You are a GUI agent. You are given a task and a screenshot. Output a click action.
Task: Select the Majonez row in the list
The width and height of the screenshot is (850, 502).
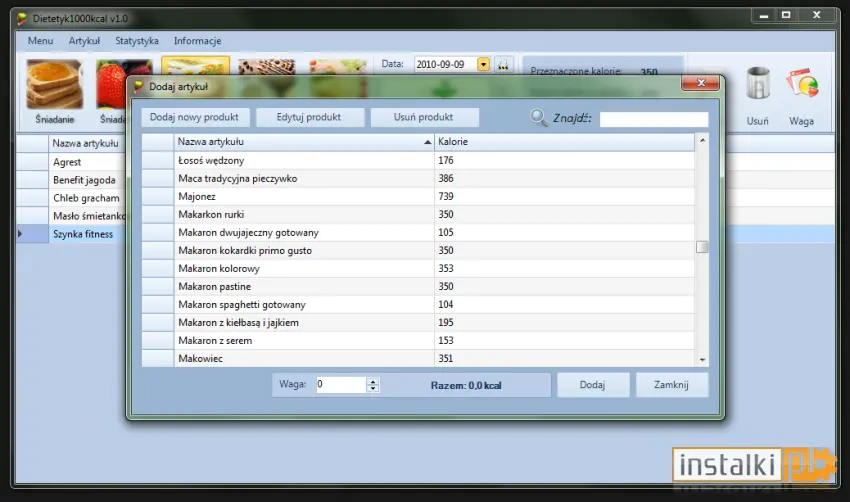point(418,196)
